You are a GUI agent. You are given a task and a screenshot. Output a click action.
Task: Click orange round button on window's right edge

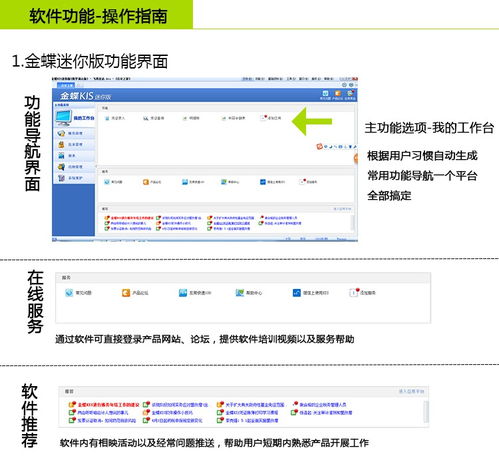(356, 158)
